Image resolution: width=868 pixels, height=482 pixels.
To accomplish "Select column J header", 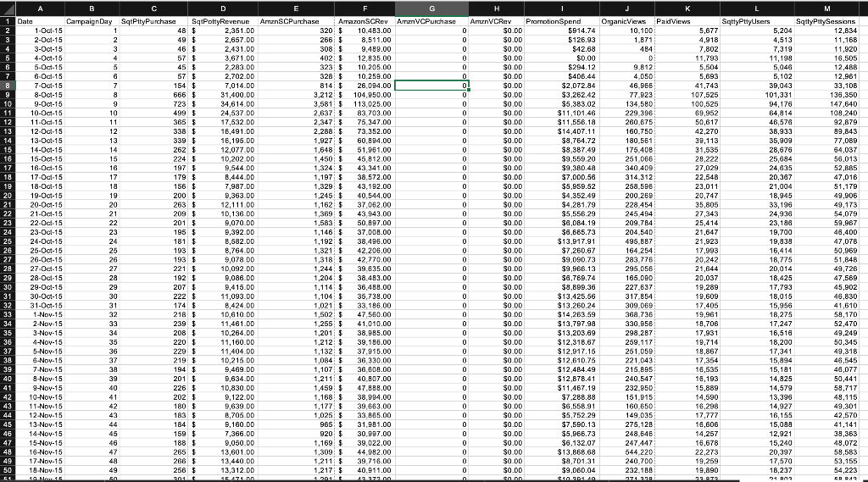I will tap(626, 8).
